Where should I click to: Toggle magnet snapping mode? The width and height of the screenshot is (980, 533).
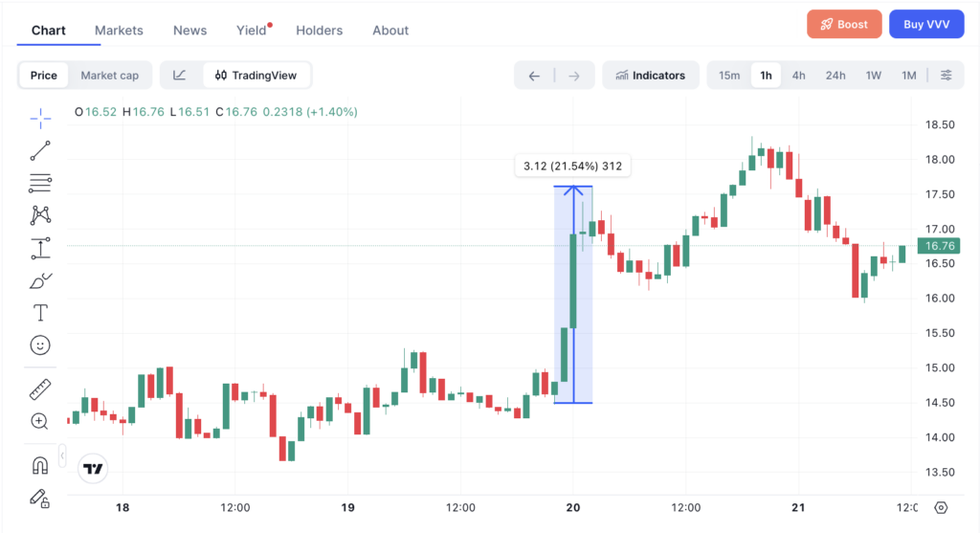point(40,465)
